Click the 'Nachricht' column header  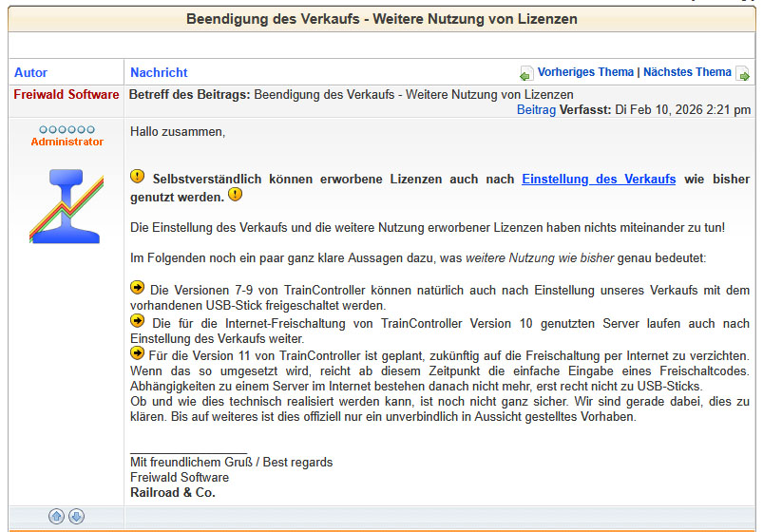click(159, 72)
